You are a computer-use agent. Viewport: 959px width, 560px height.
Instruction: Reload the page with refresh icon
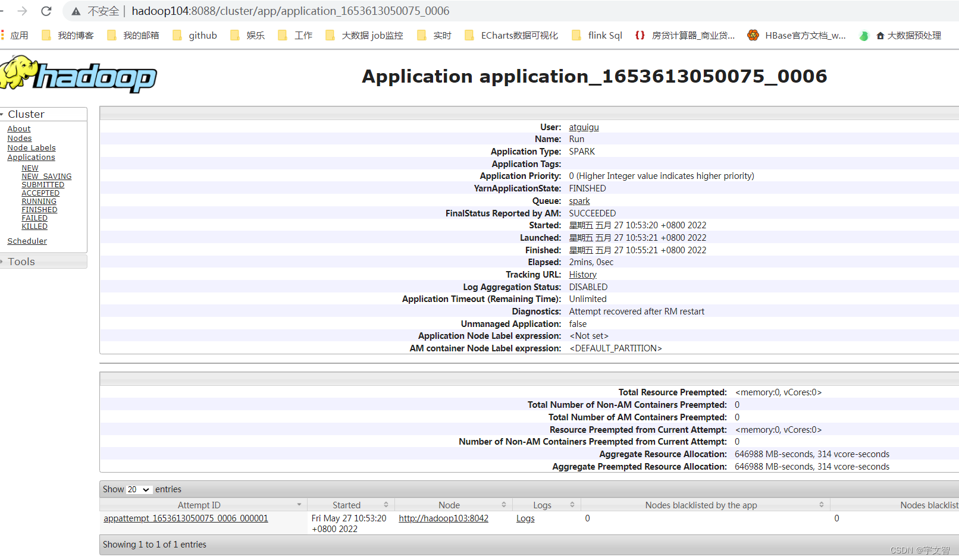coord(46,11)
